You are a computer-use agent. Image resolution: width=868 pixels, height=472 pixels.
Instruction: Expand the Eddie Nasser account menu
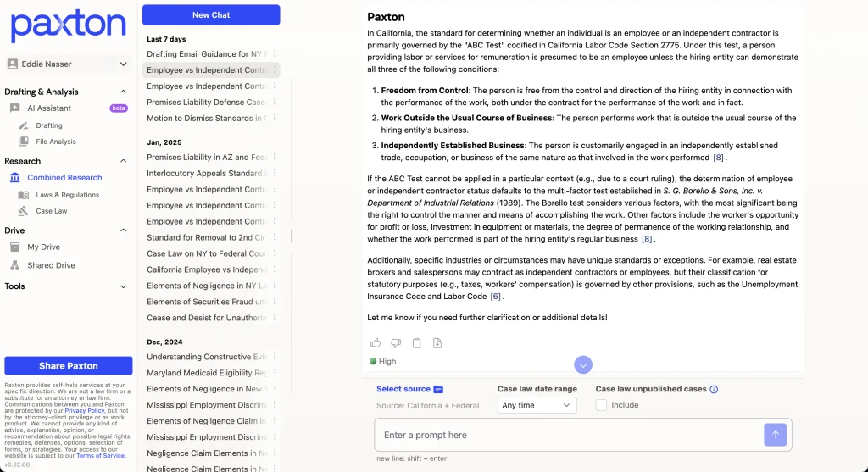pos(124,64)
